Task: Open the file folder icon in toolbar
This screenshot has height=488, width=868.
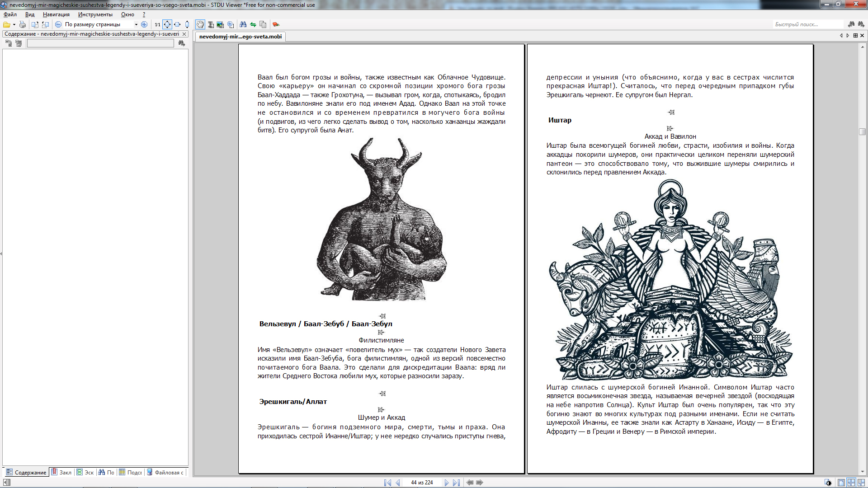Action: (x=7, y=24)
